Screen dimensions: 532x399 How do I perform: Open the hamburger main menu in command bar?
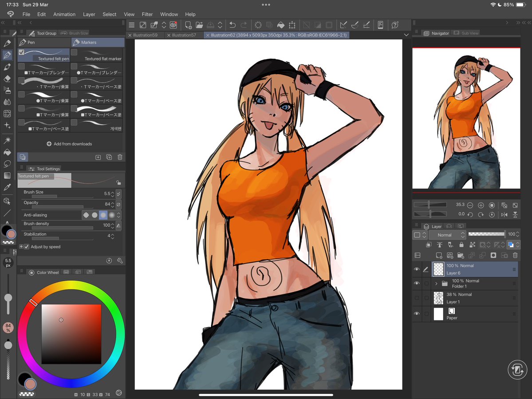point(132,25)
